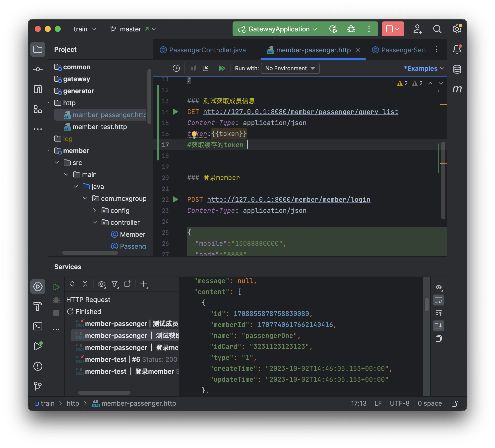
Task: Toggle scroll to end of response
Action: point(439,326)
